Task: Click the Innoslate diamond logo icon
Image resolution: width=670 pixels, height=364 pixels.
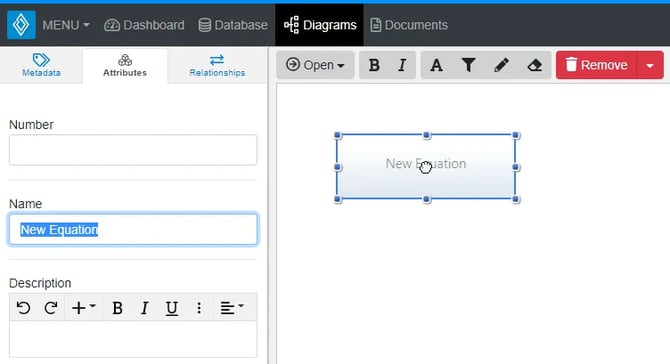Action: 21,25
